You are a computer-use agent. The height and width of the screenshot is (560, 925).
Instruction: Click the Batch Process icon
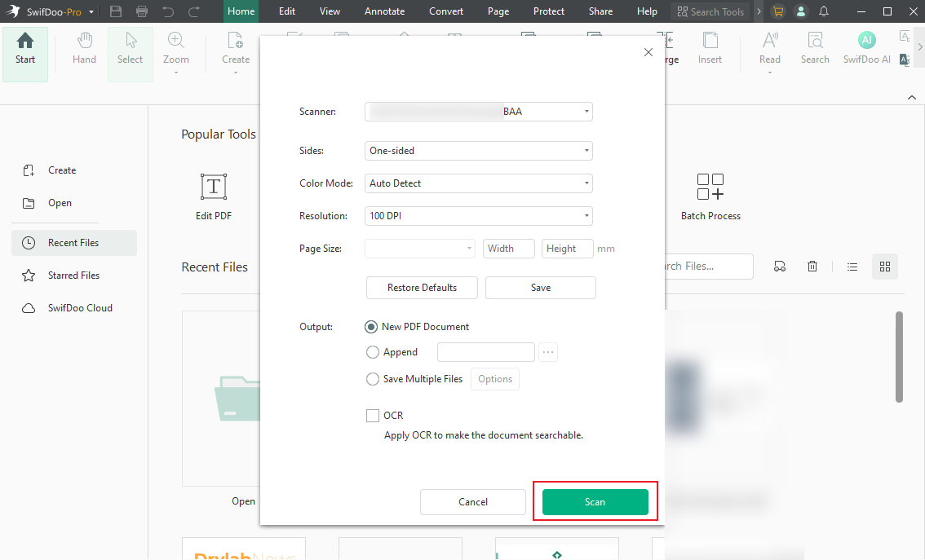(710, 190)
